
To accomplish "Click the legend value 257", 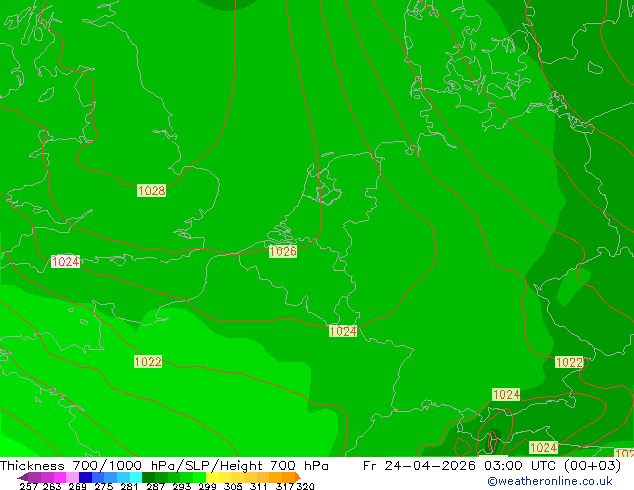I will click(x=29, y=486).
